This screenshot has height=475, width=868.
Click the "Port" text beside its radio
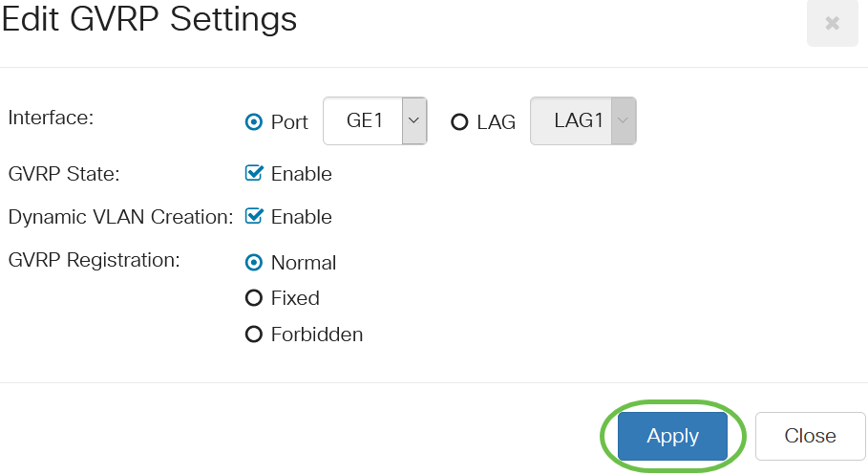pyautogui.click(x=289, y=122)
